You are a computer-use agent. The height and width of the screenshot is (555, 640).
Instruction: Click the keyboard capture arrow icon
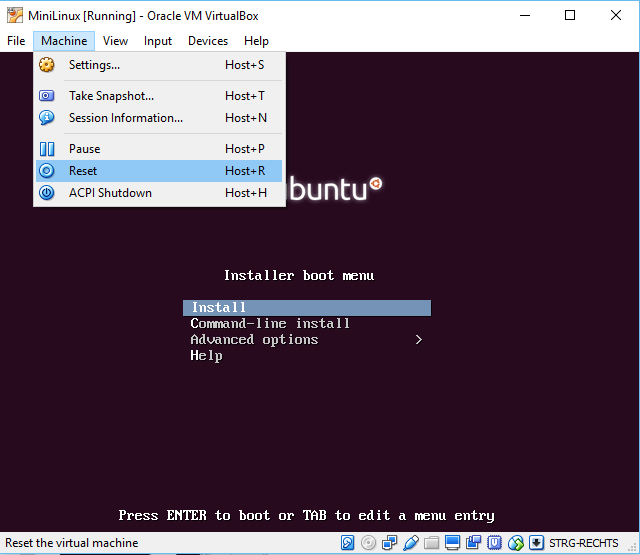click(x=536, y=543)
